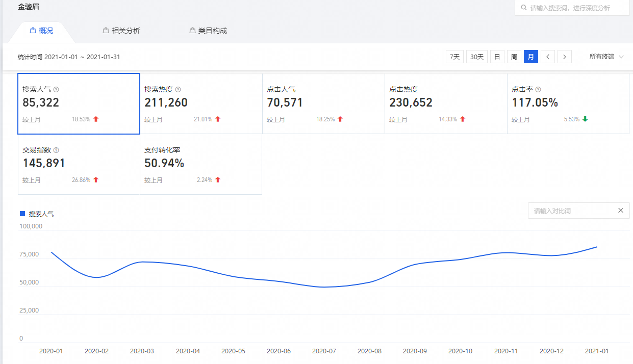
Task: Click help icon beside 交易指数
Action: coord(56,150)
